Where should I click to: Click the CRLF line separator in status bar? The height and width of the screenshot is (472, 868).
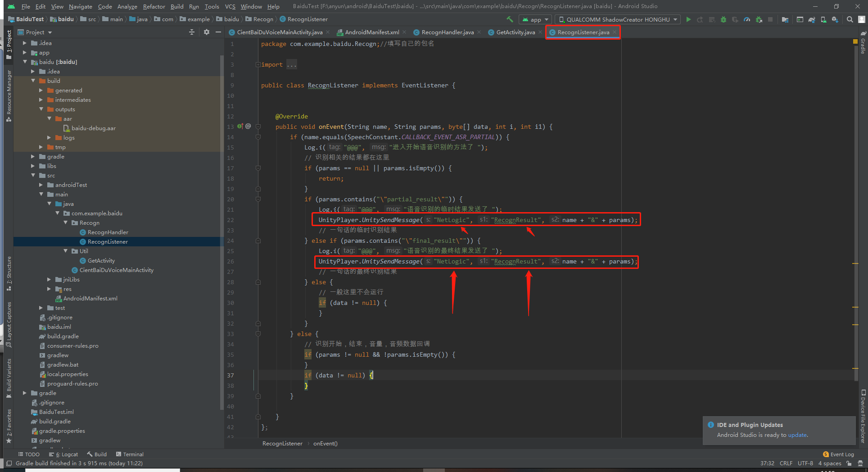[786, 463]
